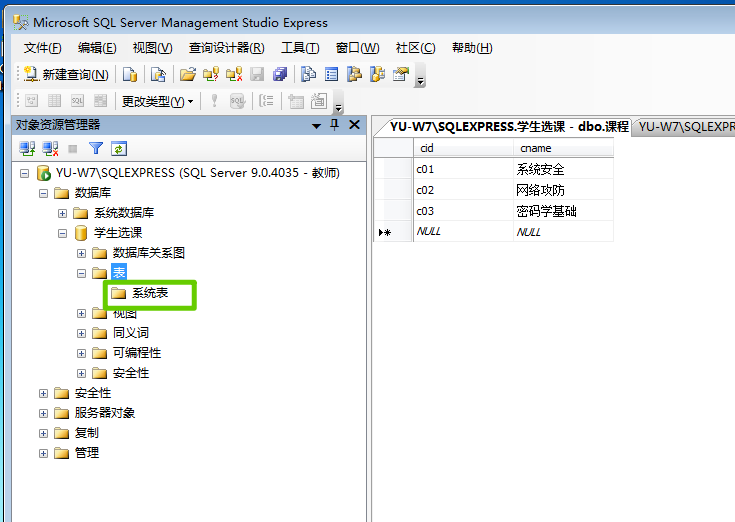The width and height of the screenshot is (735, 522).
Task: Click the Save floppy disk icon
Action: coord(257,75)
